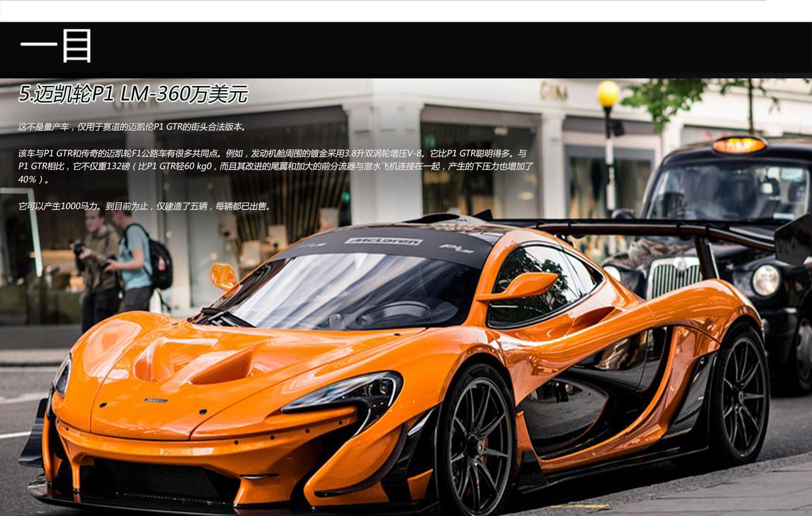Click the paragraph starting 该车与P1 GTR

(275, 166)
